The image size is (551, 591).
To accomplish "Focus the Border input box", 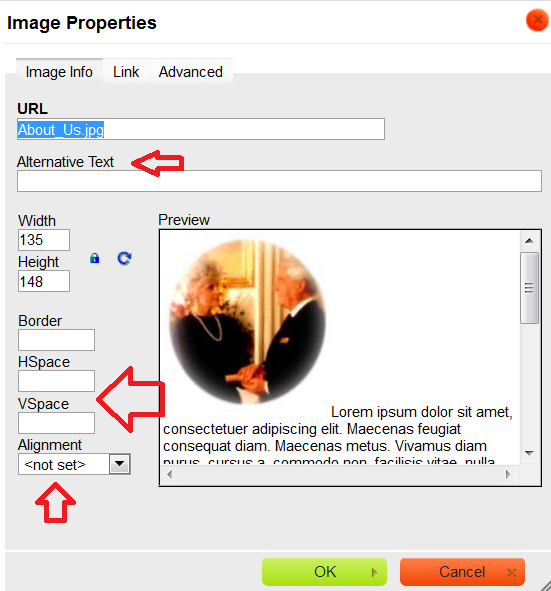I will click(57, 340).
